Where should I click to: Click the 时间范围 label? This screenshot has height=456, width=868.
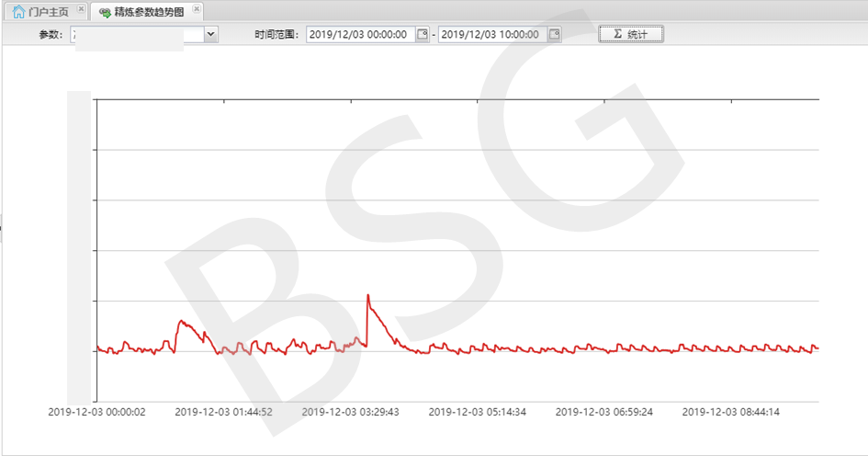pyautogui.click(x=276, y=34)
